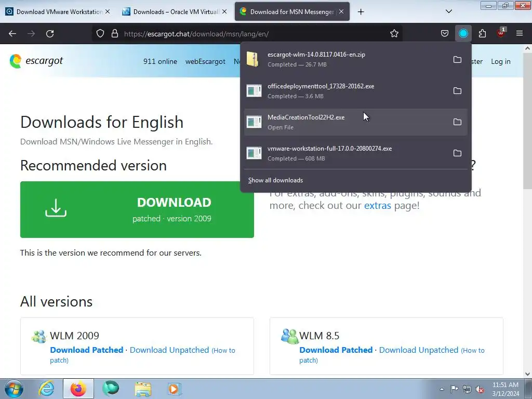Click the officedeploymenttool exe file icon
Screen dimensions: 532x399
point(254,90)
